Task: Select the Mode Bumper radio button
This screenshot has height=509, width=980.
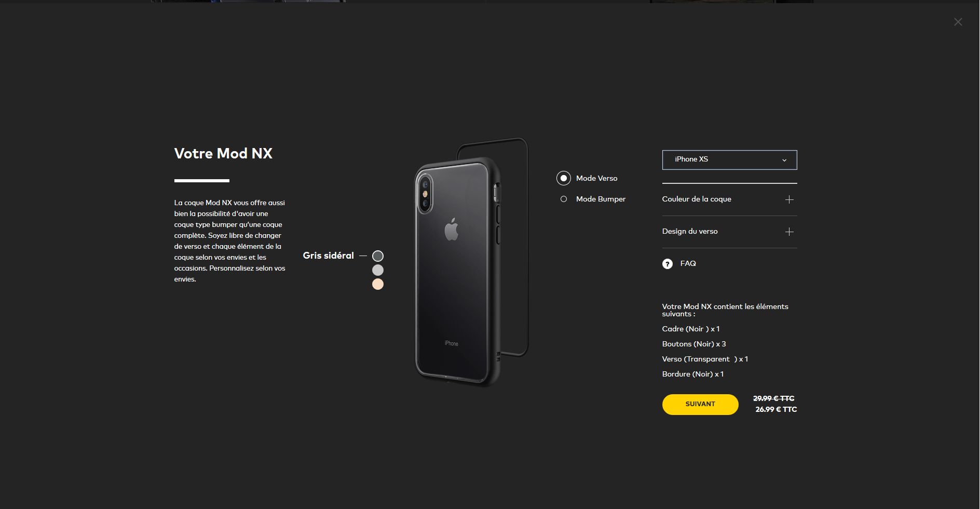Action: [x=564, y=199]
